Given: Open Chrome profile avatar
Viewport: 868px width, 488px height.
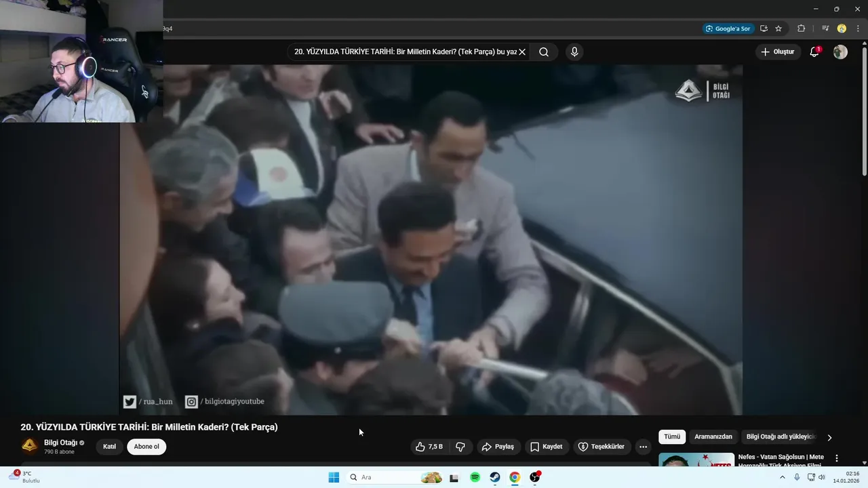Looking at the screenshot, I should [x=842, y=28].
